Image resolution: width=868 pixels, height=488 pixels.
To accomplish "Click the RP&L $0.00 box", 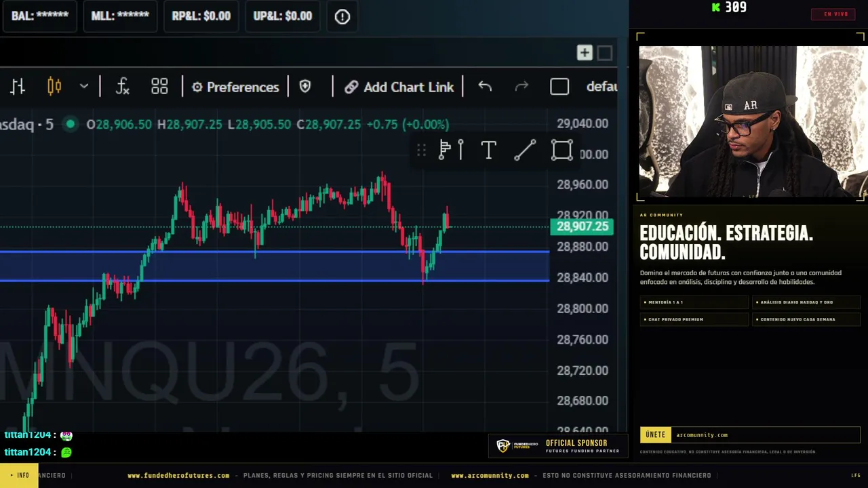I will point(201,16).
